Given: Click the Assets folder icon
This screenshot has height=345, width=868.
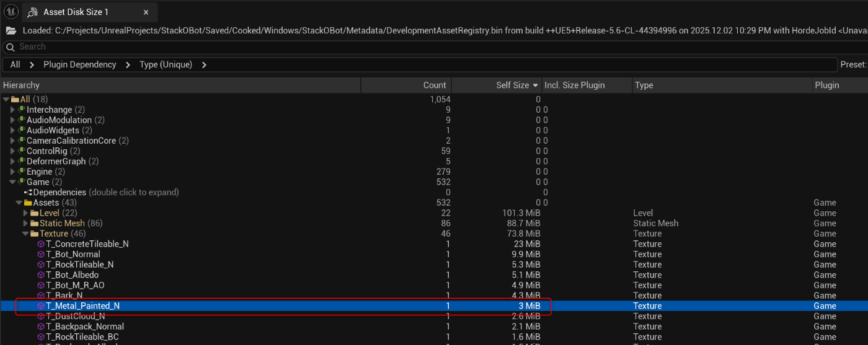Looking at the screenshot, I should (x=28, y=203).
